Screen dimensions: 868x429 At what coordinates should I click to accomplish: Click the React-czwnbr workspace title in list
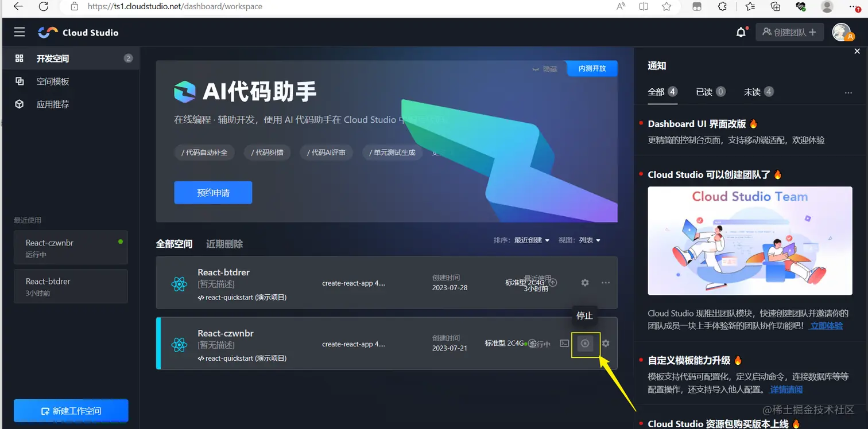pos(226,333)
